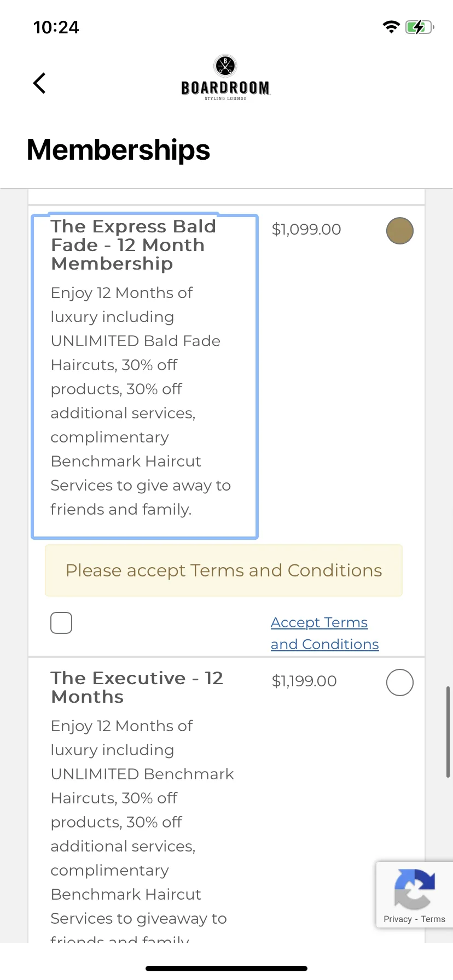The width and height of the screenshot is (453, 980).
Task: Tap the Please accept Terms and Conditions banner
Action: (x=224, y=570)
